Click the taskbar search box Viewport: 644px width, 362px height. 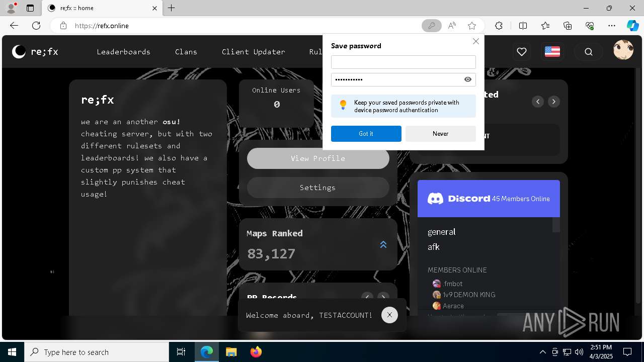pos(97,352)
